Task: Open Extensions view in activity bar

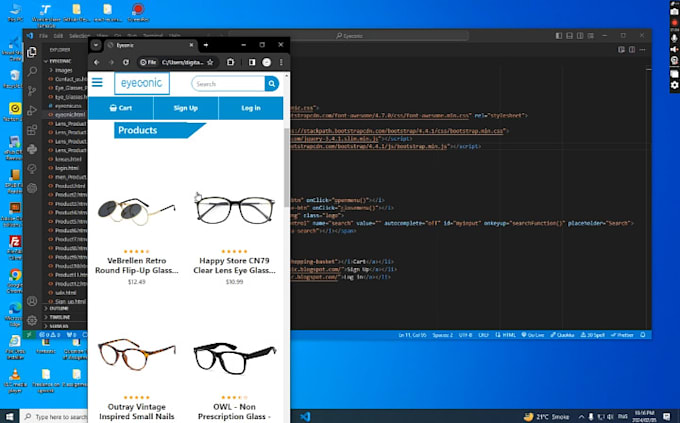Action: (x=33, y=129)
